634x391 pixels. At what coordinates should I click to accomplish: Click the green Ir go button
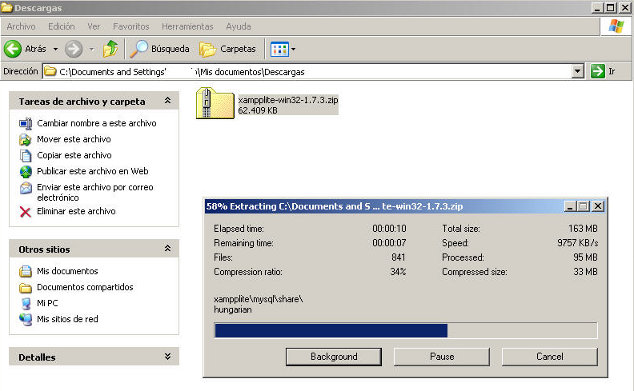coord(598,71)
